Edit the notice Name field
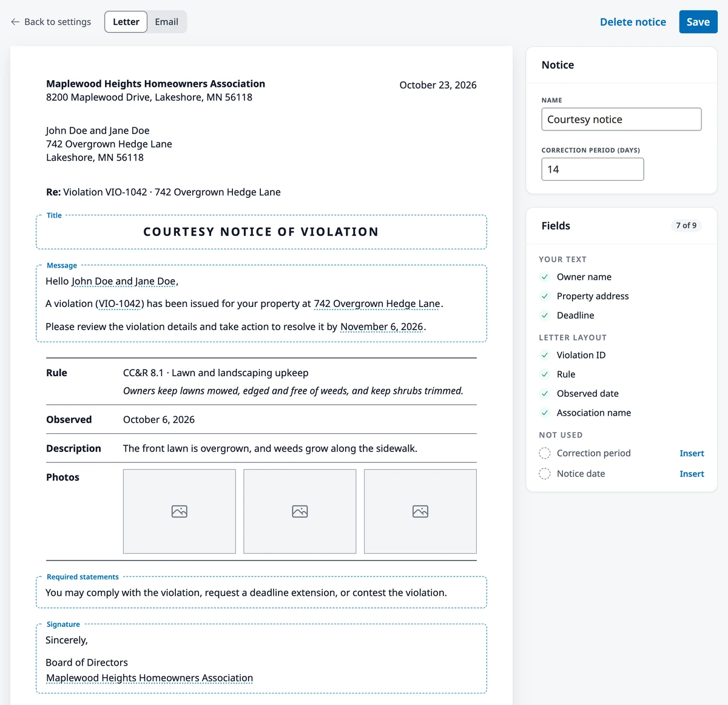 point(621,120)
